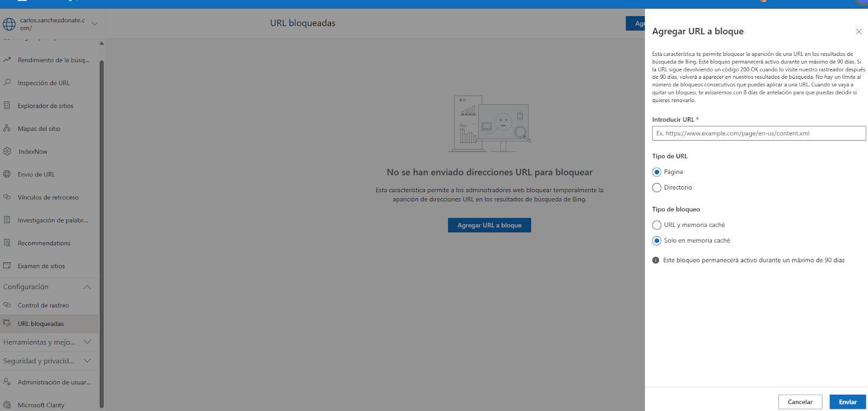Image resolution: width=868 pixels, height=411 pixels.
Task: Click the Cancelar button
Action: pos(800,402)
